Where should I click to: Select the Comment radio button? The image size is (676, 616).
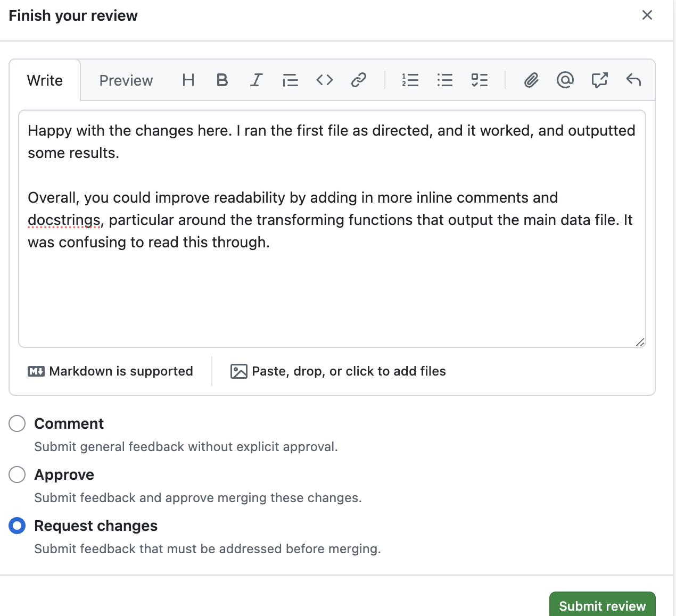pyautogui.click(x=17, y=423)
